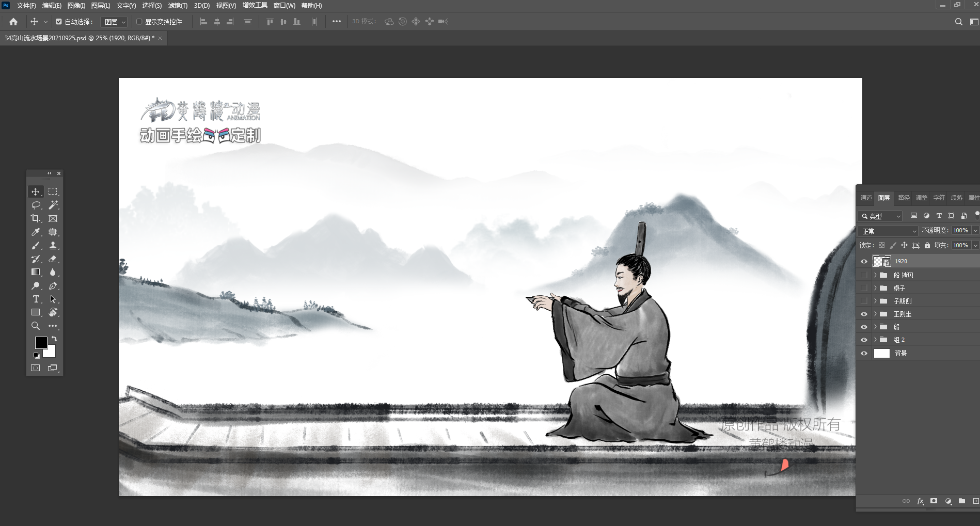Expand the 桌子 group
980x526 pixels.
tap(875, 288)
